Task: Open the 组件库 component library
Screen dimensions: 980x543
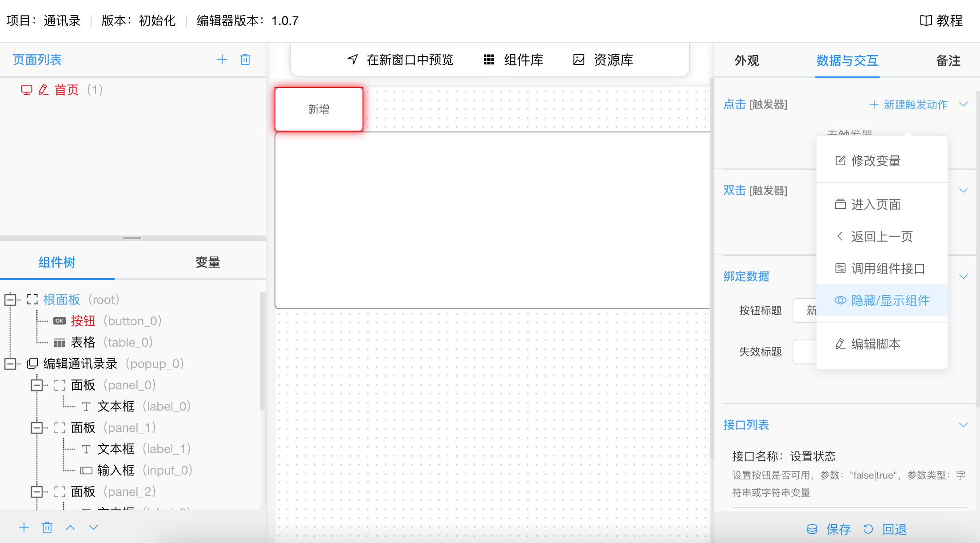Action: click(x=514, y=60)
